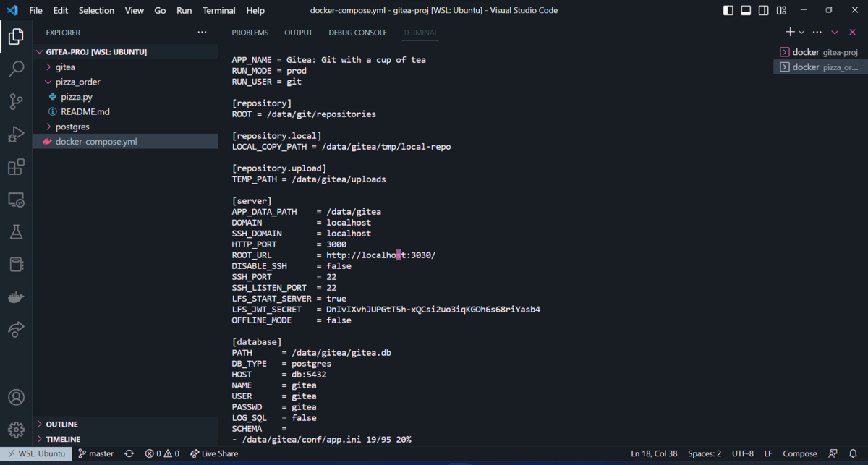Open the Help menu

coord(255,10)
